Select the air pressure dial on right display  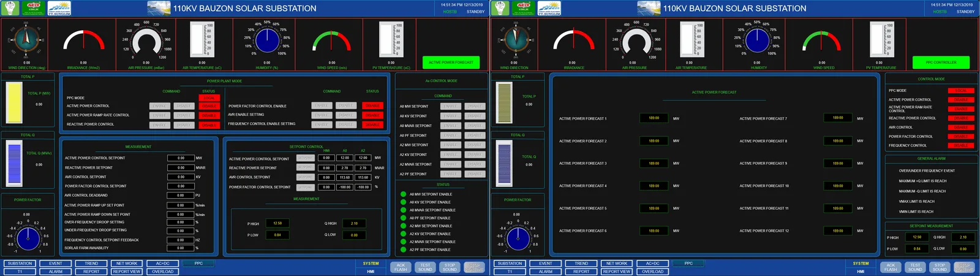click(x=637, y=42)
